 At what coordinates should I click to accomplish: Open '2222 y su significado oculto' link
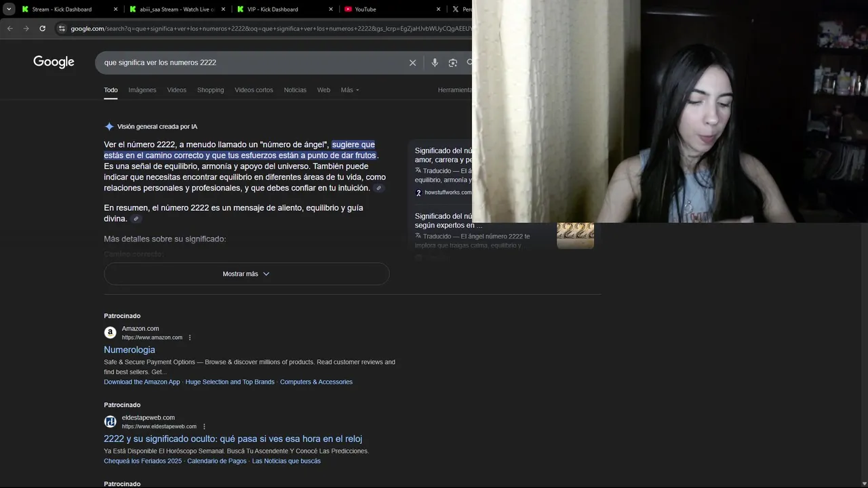pyautogui.click(x=233, y=439)
